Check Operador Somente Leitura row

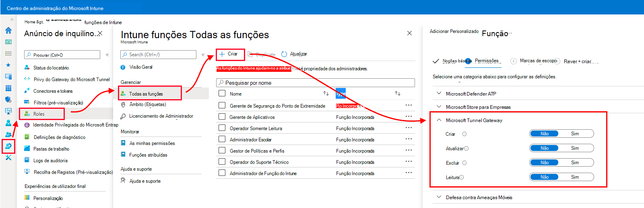[x=222, y=128]
